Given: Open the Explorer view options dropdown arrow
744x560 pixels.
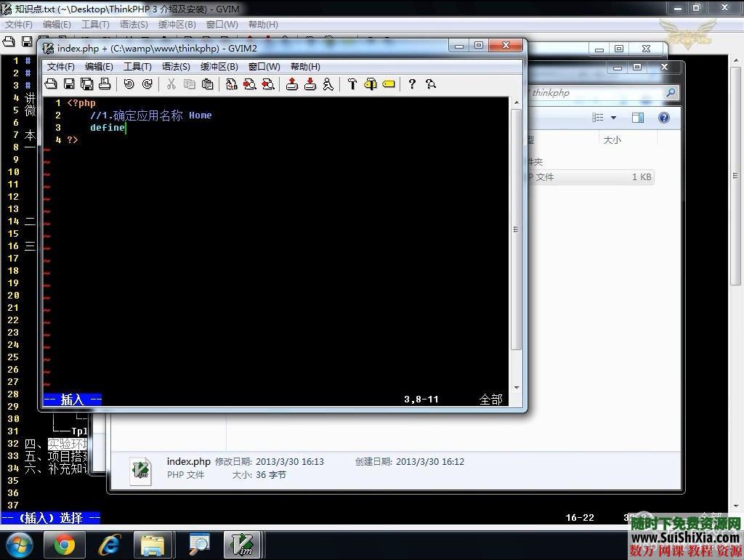Looking at the screenshot, I should coord(613,118).
